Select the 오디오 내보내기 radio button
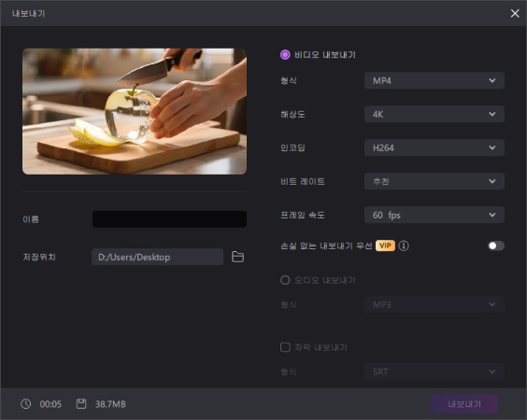527x420 pixels. point(285,280)
